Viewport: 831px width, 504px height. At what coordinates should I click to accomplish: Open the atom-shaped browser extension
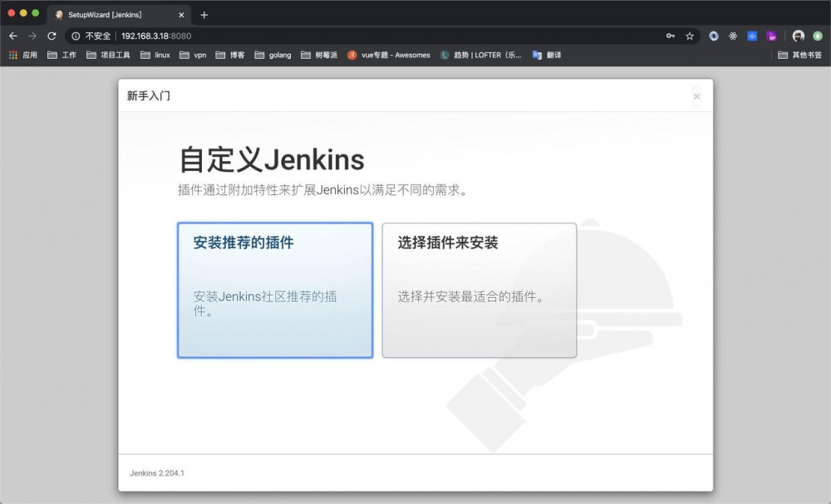pos(731,36)
